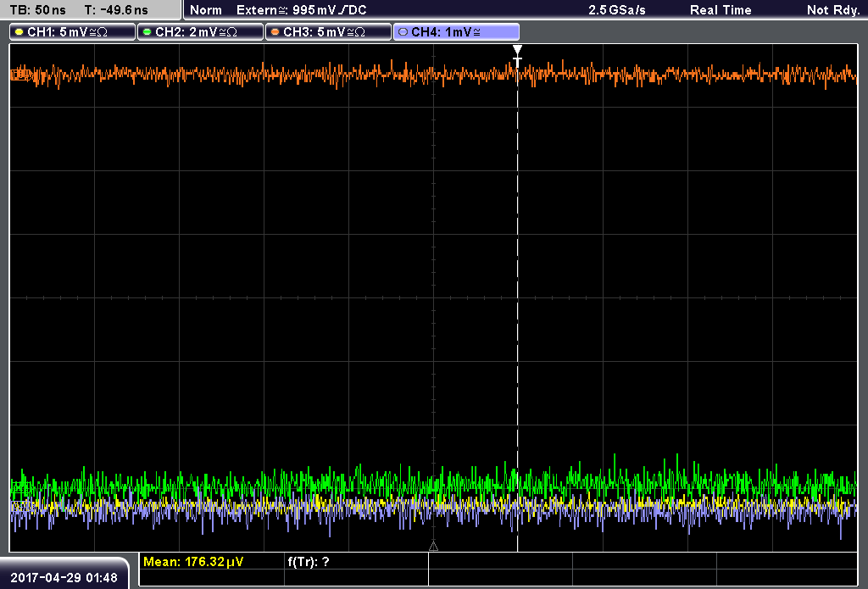Screen dimensions: 868x589
Task: Click the yellow dot on the CH1 tab
Action: click(19, 32)
